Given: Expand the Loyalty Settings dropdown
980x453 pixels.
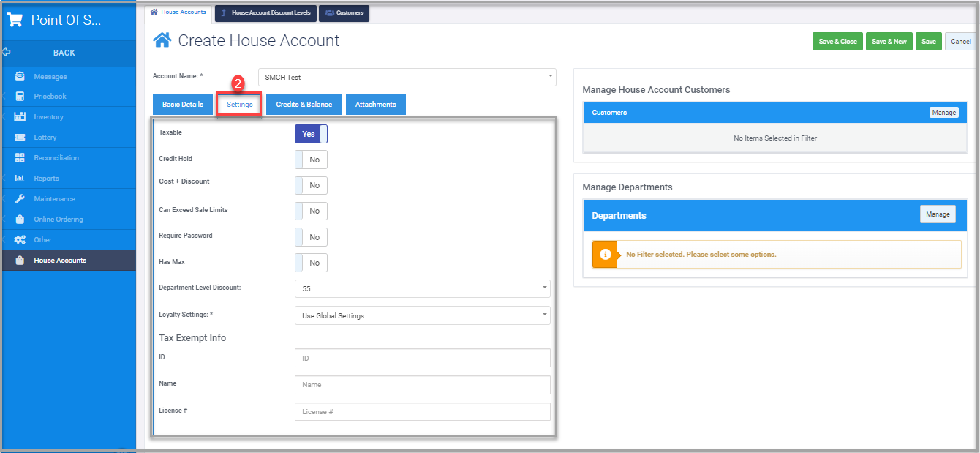Looking at the screenshot, I should coord(422,315).
